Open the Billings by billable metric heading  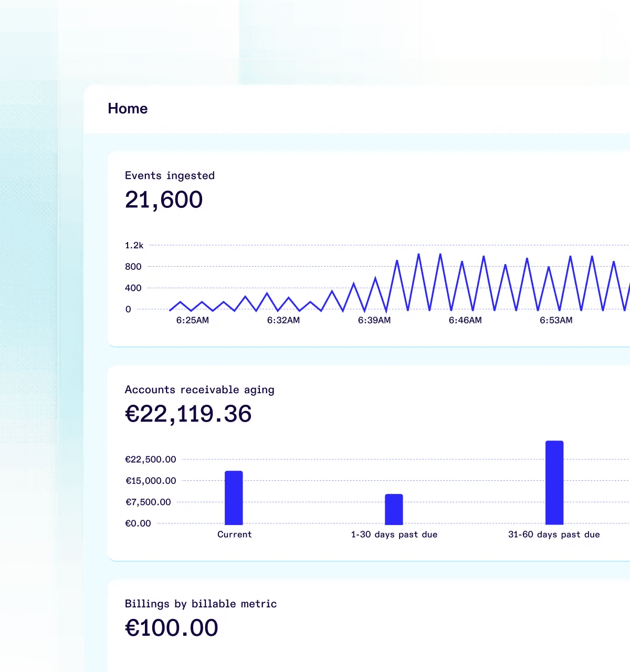201,604
